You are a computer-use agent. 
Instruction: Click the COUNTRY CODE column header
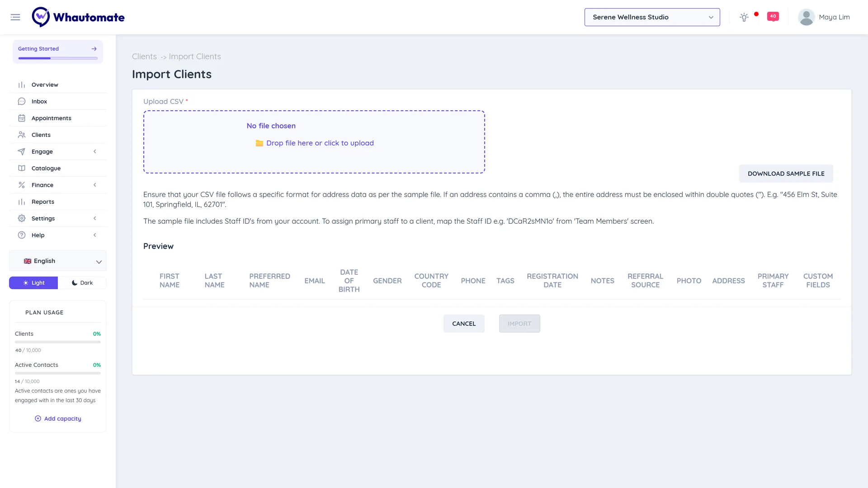coord(431,281)
